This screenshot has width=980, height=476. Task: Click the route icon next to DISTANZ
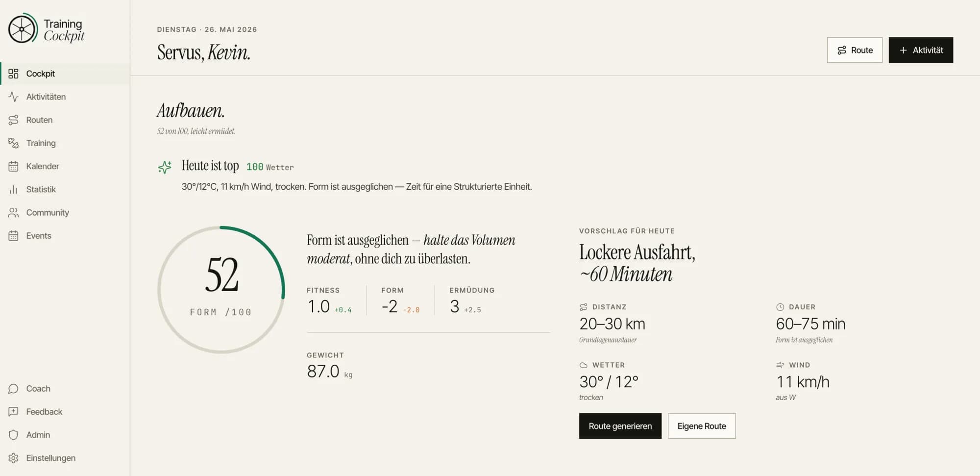click(583, 307)
